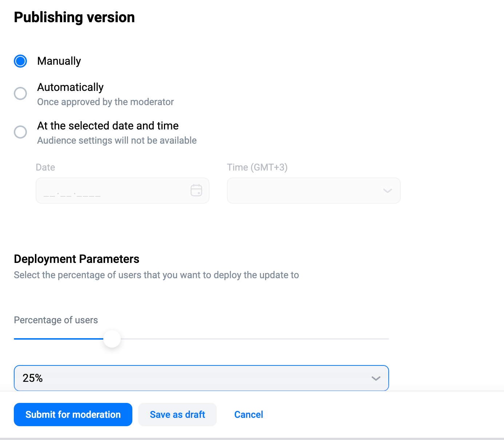Click 'Audience settings will not be available' text

(x=117, y=140)
